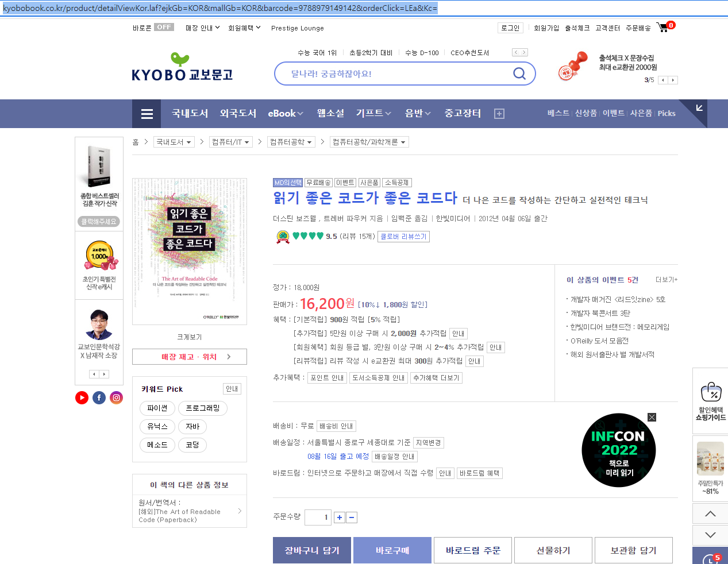
Task: Click 크게보기 under the cover
Action: [x=190, y=337]
